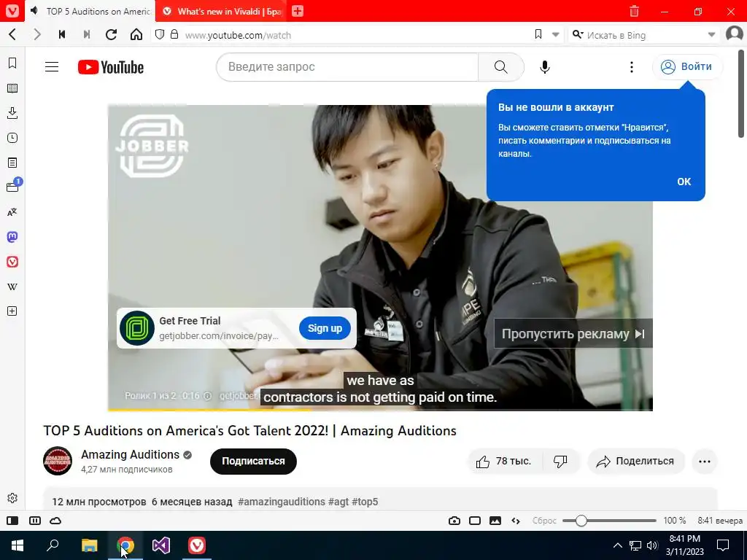Start voice search with microphone

tap(545, 66)
